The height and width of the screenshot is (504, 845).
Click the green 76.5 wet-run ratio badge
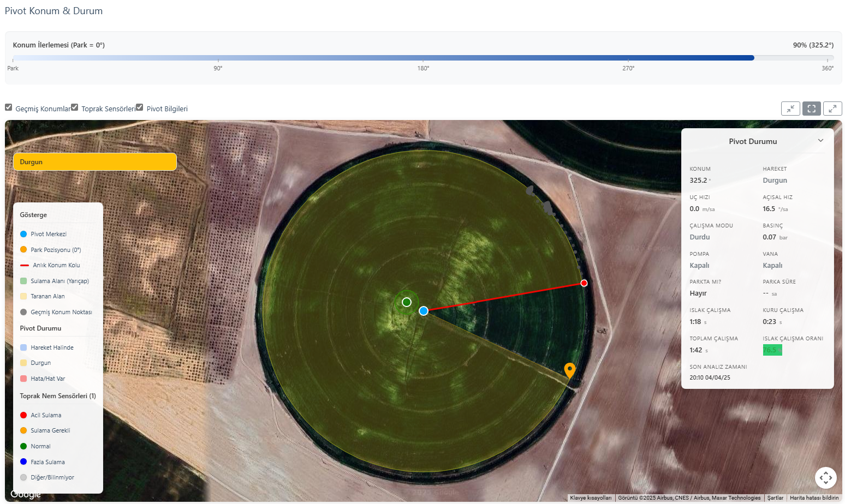point(772,350)
